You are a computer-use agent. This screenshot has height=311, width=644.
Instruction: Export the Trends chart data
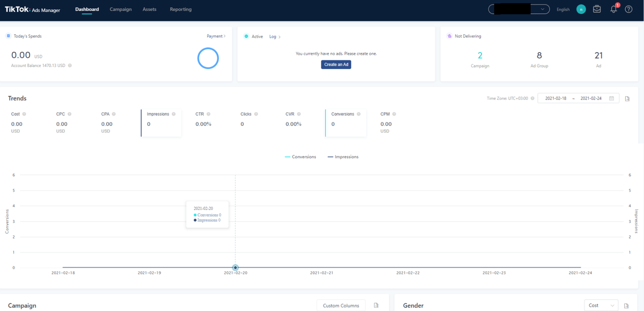pyautogui.click(x=627, y=98)
